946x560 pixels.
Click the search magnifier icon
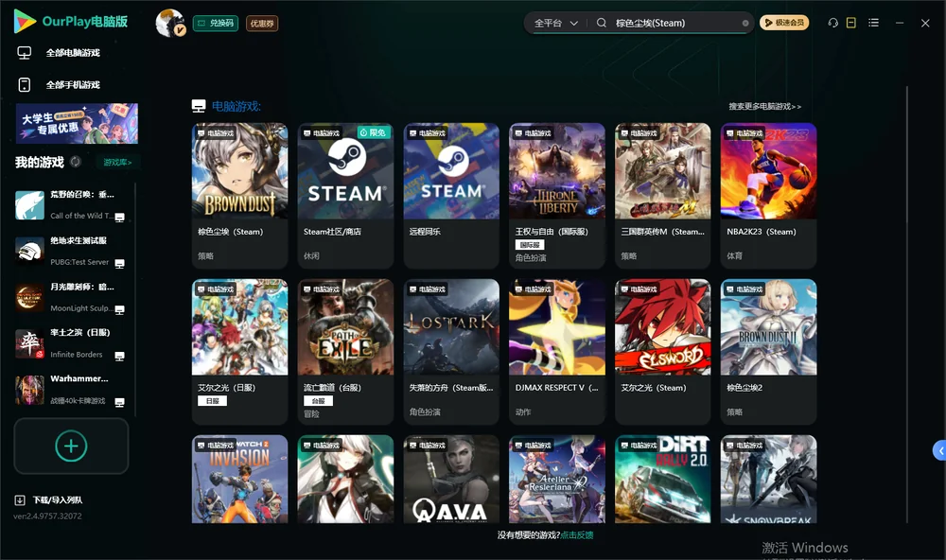(602, 23)
